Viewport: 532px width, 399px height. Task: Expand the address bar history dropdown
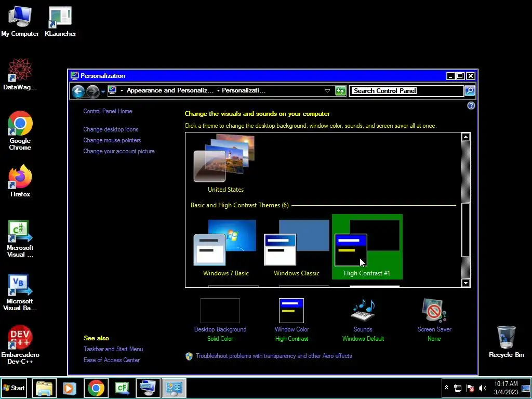(327, 90)
